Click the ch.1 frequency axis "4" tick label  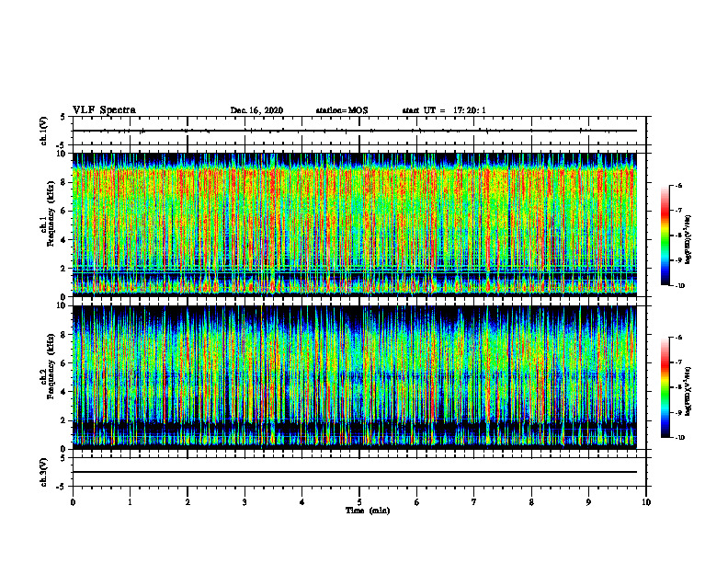[x=65, y=240]
